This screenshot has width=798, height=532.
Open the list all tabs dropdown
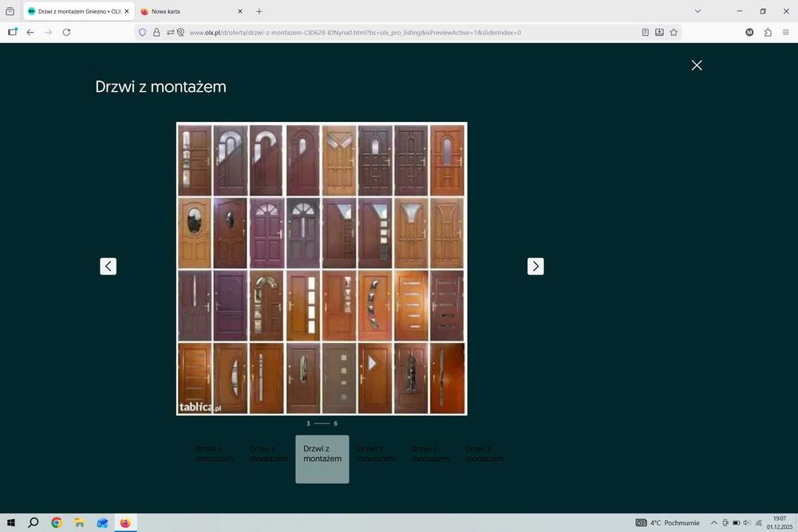point(697,11)
